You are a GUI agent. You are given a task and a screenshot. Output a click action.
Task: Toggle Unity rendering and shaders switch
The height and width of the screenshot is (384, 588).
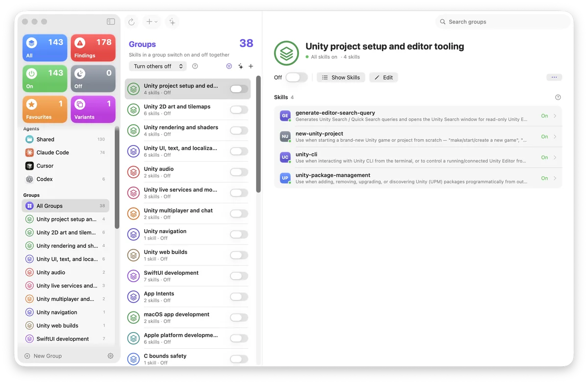(239, 130)
